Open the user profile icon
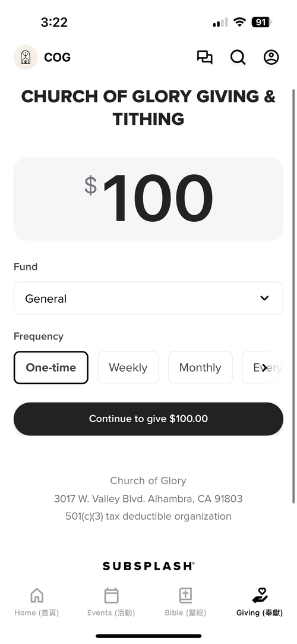 (271, 57)
